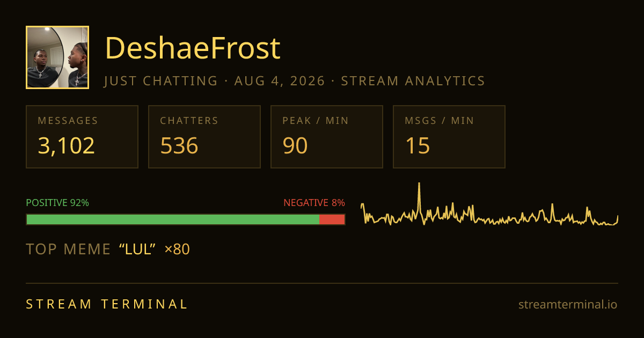Viewport: 644px width, 338px height.
Task: Click the green positive sentiment bar segment
Action: [x=173, y=219]
